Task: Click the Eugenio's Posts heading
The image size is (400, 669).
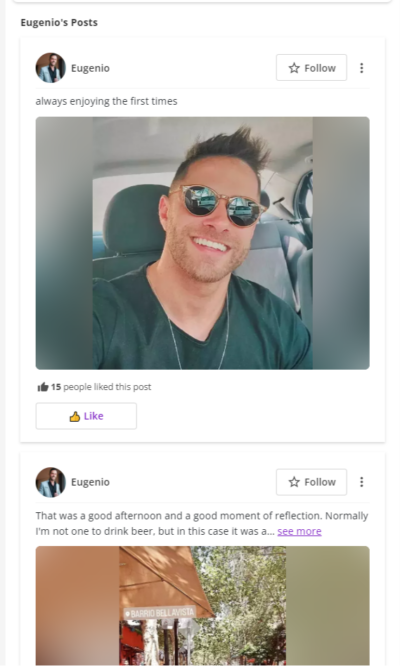Action: coord(59,23)
